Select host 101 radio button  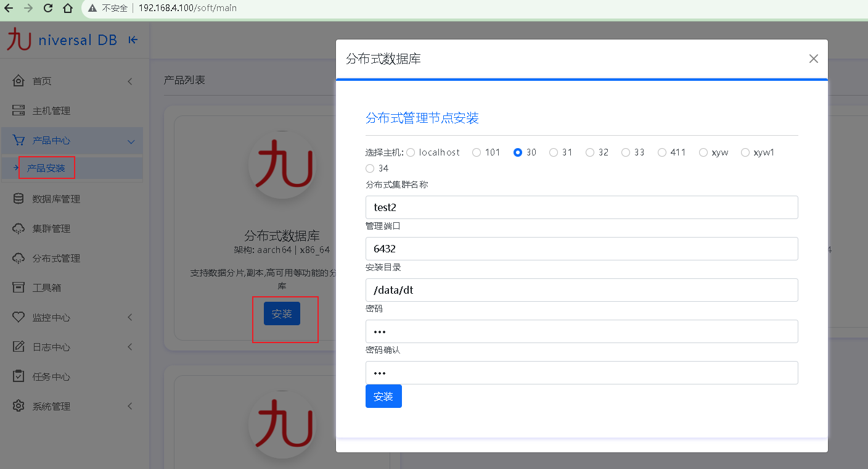[x=477, y=152]
